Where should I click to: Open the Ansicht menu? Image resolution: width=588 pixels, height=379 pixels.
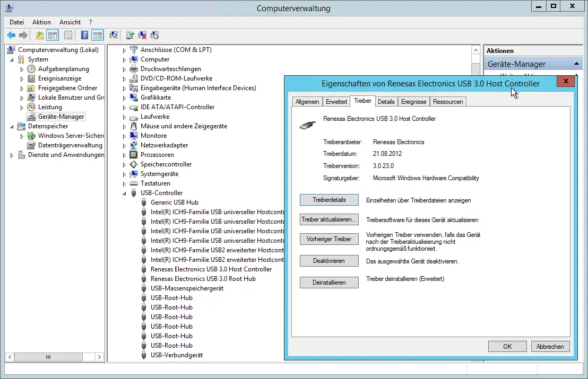pyautogui.click(x=70, y=22)
